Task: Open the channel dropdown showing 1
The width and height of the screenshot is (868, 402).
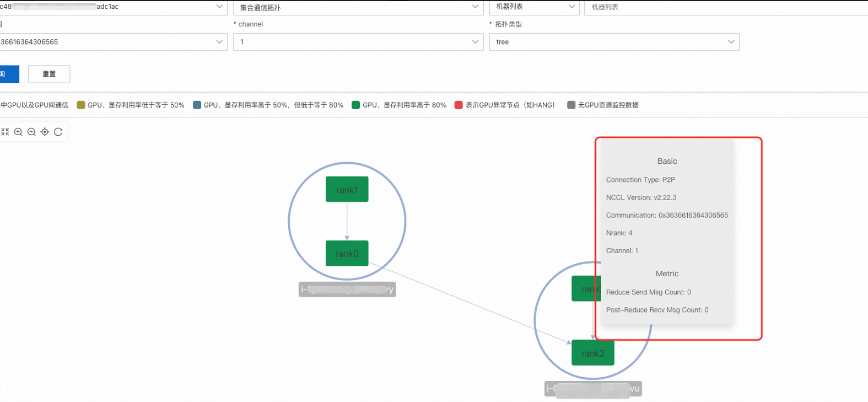Action: tap(358, 42)
